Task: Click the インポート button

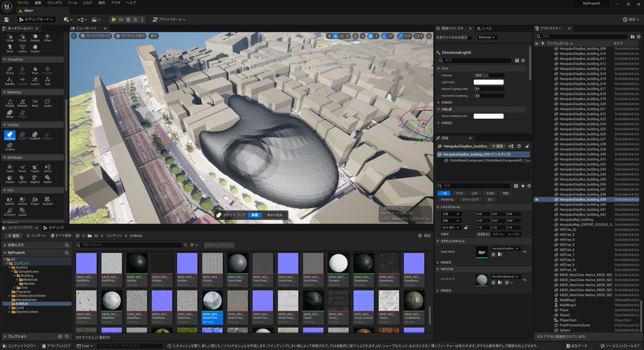Action: coord(35,235)
